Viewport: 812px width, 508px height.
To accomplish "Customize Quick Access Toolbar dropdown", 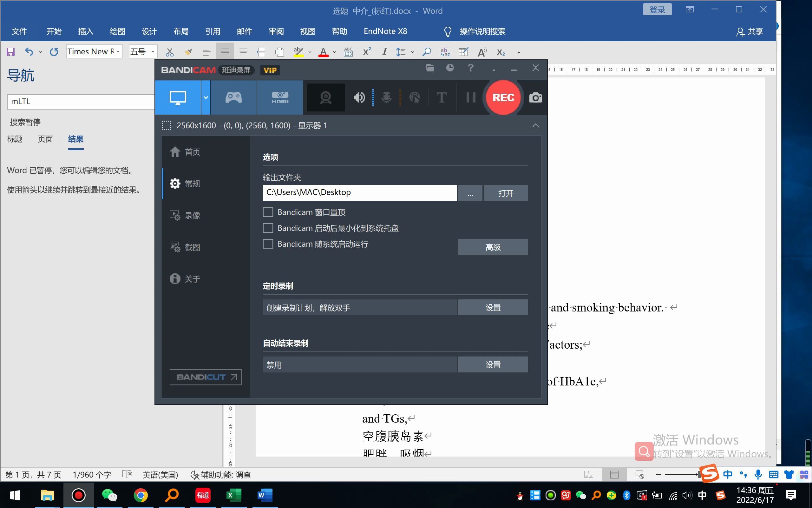I will (518, 52).
